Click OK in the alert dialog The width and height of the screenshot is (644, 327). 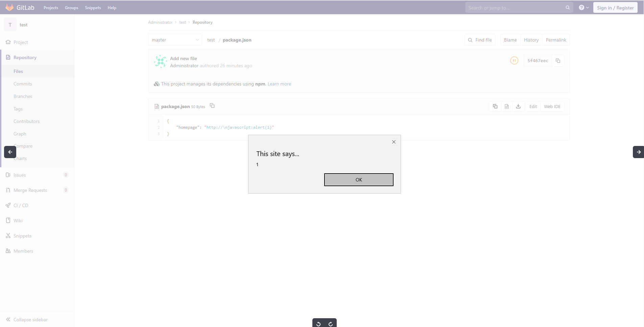tap(359, 180)
